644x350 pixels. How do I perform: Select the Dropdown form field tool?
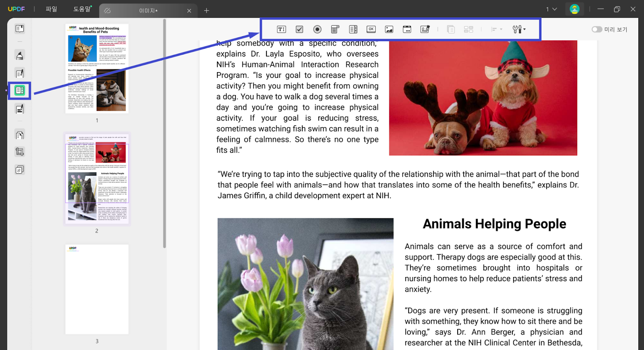coord(335,29)
